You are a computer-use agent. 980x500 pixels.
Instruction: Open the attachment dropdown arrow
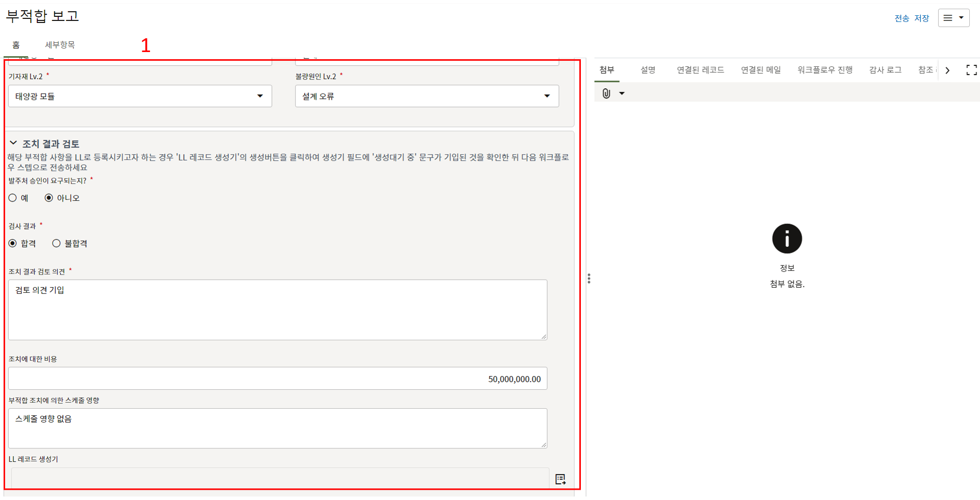[622, 93]
